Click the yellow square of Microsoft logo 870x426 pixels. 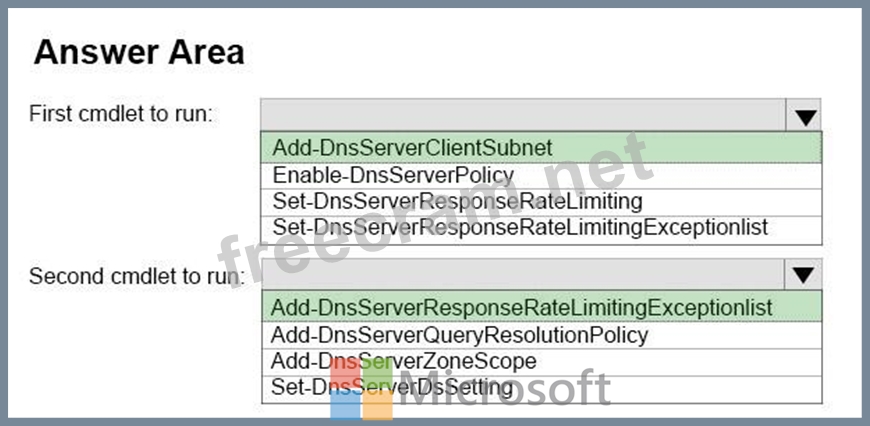[x=378, y=405]
